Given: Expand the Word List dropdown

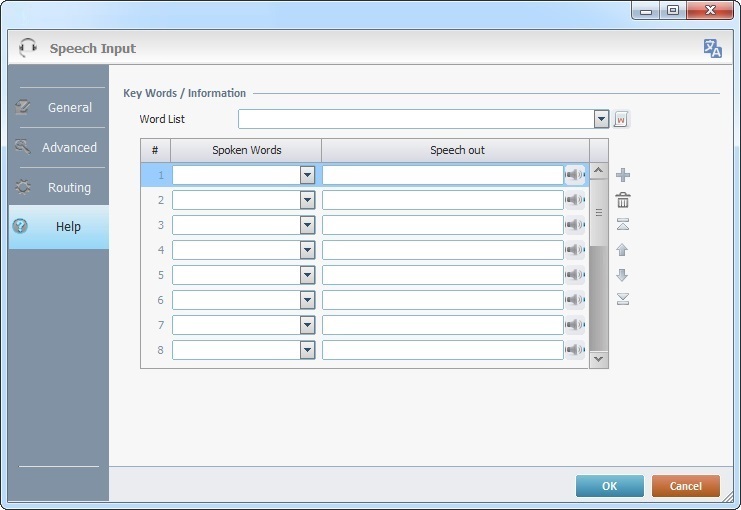Looking at the screenshot, I should click(601, 120).
